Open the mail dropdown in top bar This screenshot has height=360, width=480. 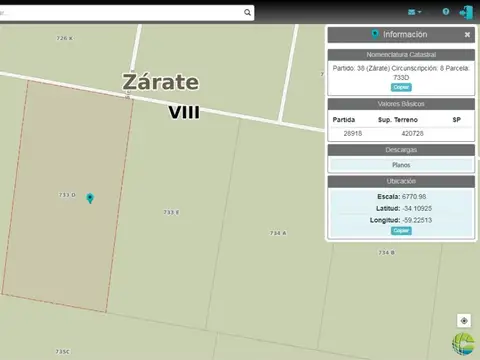[x=414, y=12]
